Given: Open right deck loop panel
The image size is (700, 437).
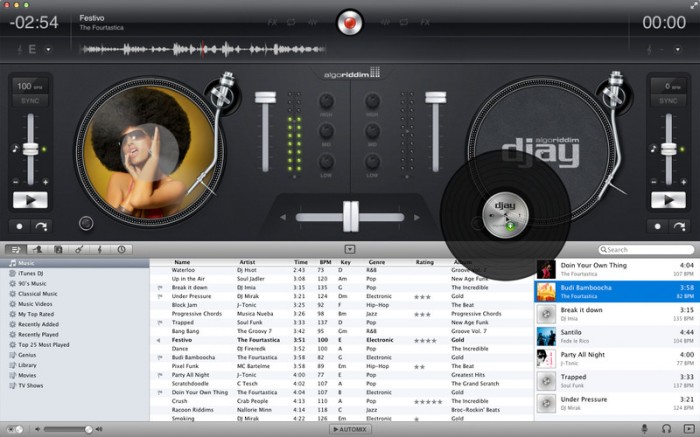Looking at the screenshot, I should (x=404, y=22).
